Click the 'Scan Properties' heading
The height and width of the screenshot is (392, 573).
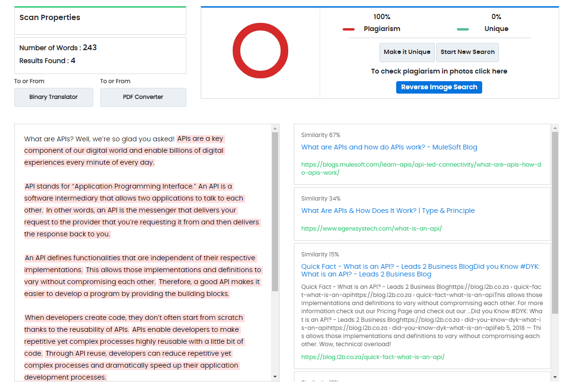pos(50,18)
